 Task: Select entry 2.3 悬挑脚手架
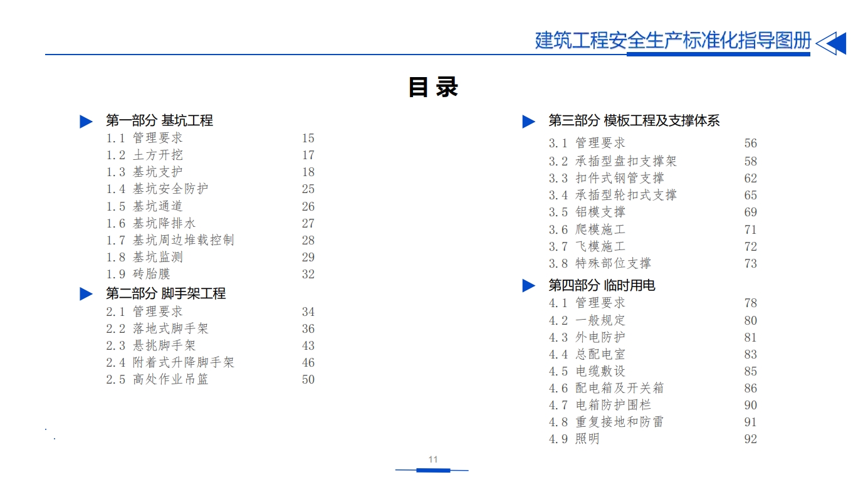tap(150, 345)
